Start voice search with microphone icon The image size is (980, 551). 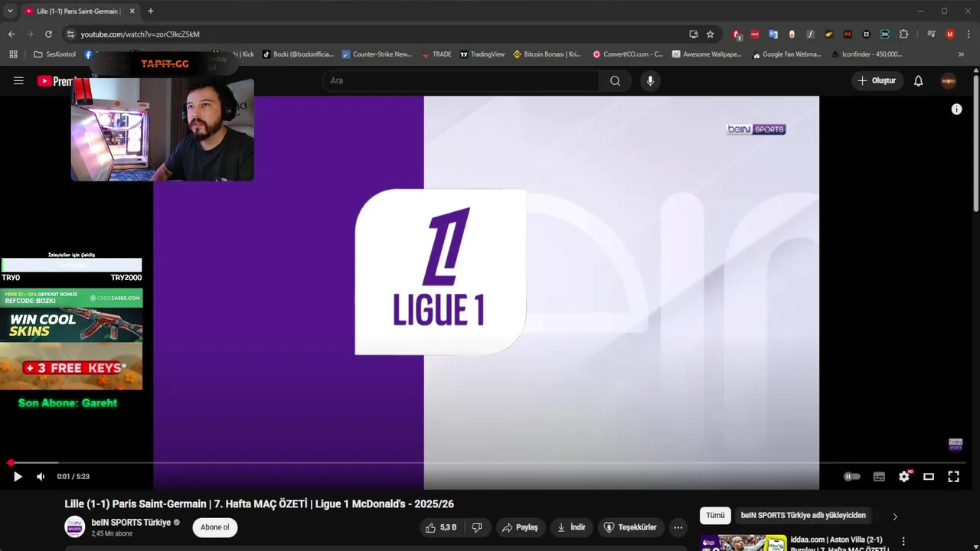[650, 81]
